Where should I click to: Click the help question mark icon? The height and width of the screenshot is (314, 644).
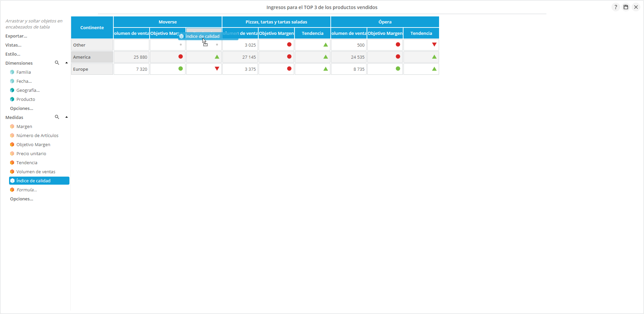[615, 7]
